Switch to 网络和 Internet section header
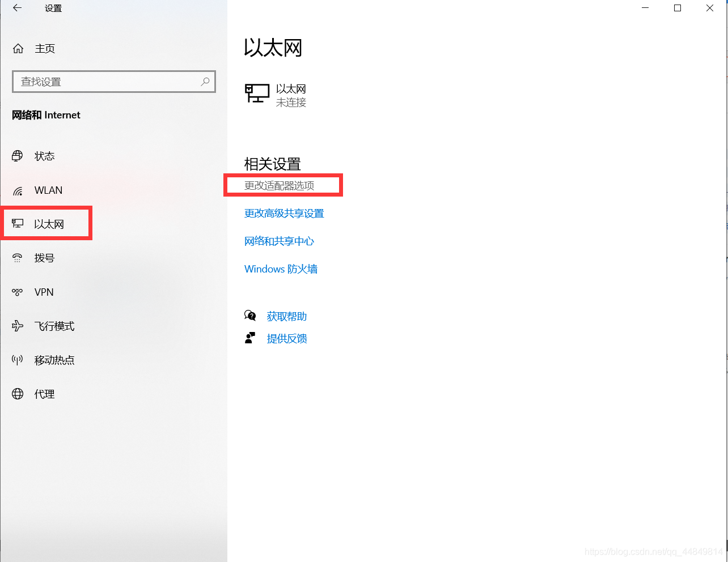Viewport: 728px width, 562px height. pos(46,114)
